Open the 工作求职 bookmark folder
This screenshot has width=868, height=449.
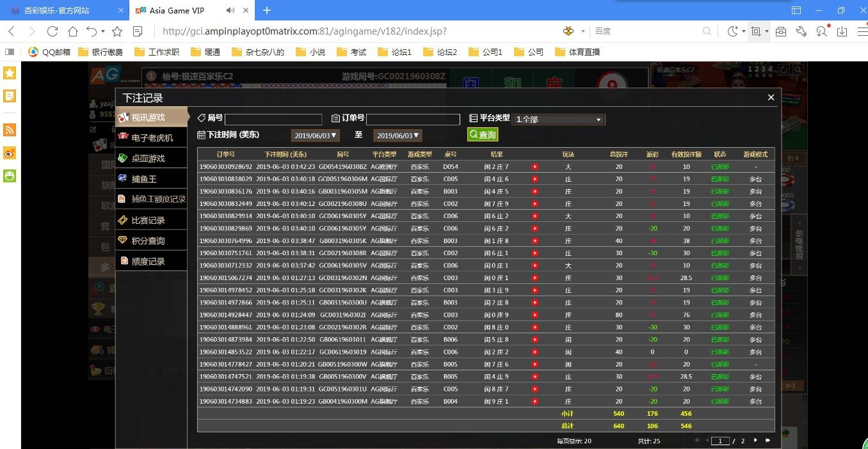pyautogui.click(x=157, y=52)
